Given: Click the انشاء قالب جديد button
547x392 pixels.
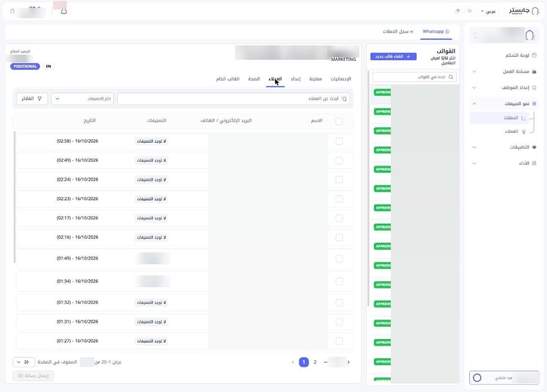Looking at the screenshot, I should pyautogui.click(x=393, y=56).
